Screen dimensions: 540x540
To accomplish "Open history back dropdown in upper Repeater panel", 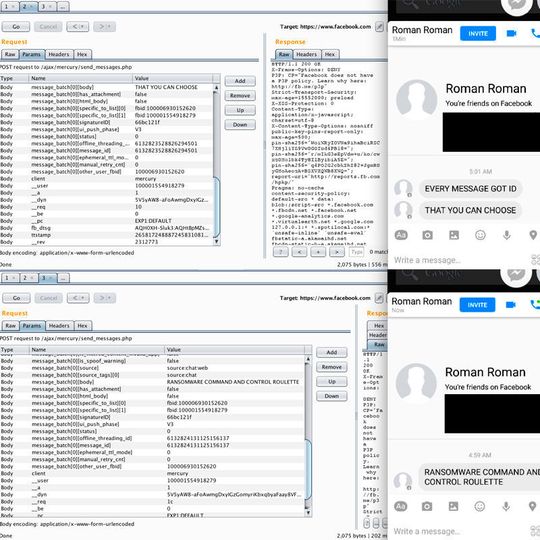I will pos(77,27).
